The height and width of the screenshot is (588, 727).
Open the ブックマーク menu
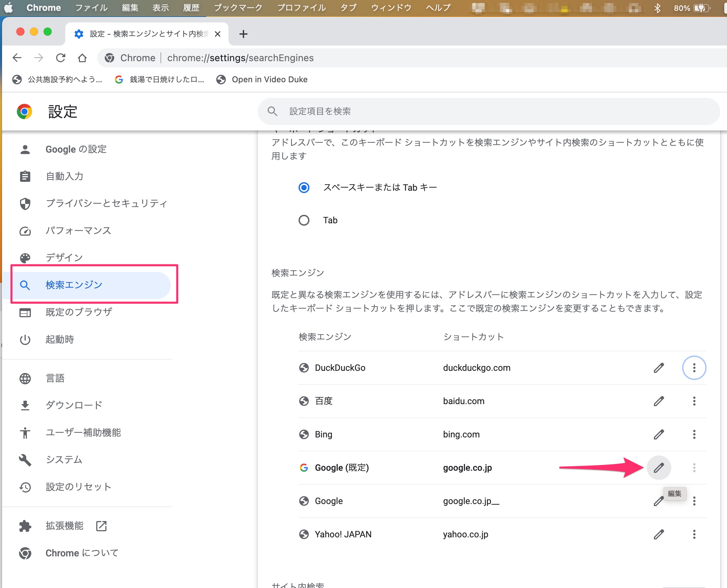[x=238, y=7]
